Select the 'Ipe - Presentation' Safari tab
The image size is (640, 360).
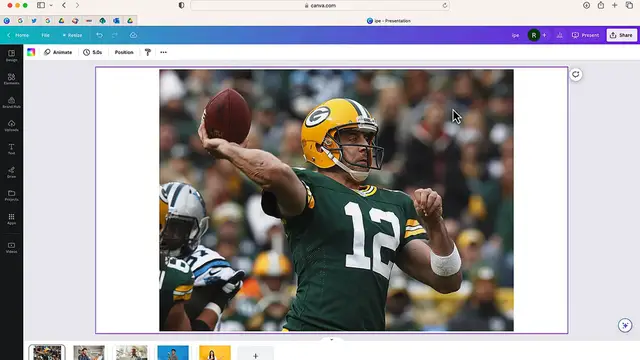[388, 20]
